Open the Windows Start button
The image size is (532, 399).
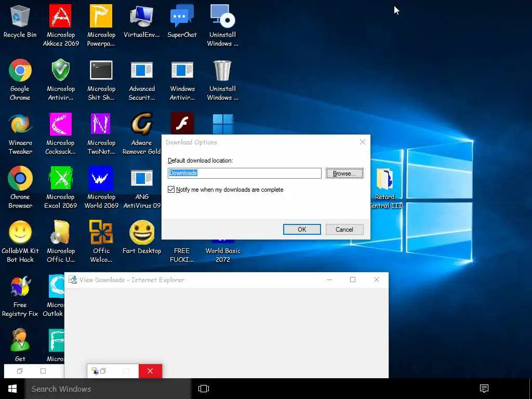pos(12,389)
